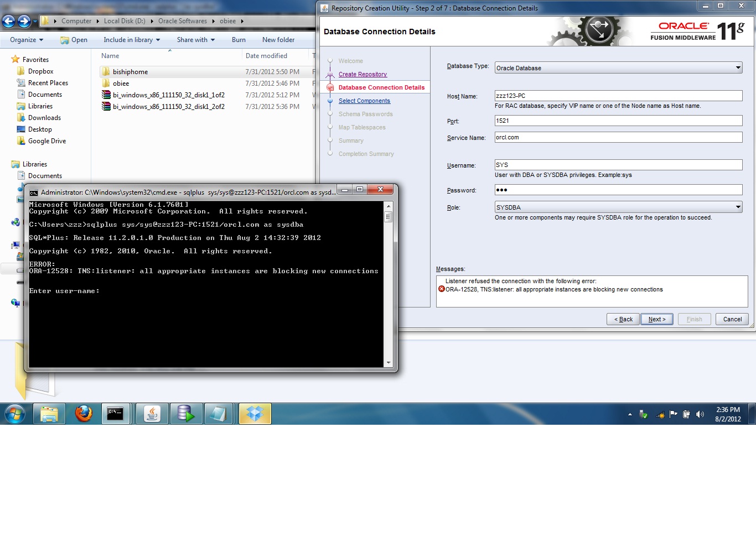Go to the Select Components step link
The height and width of the screenshot is (542, 756).
click(364, 101)
